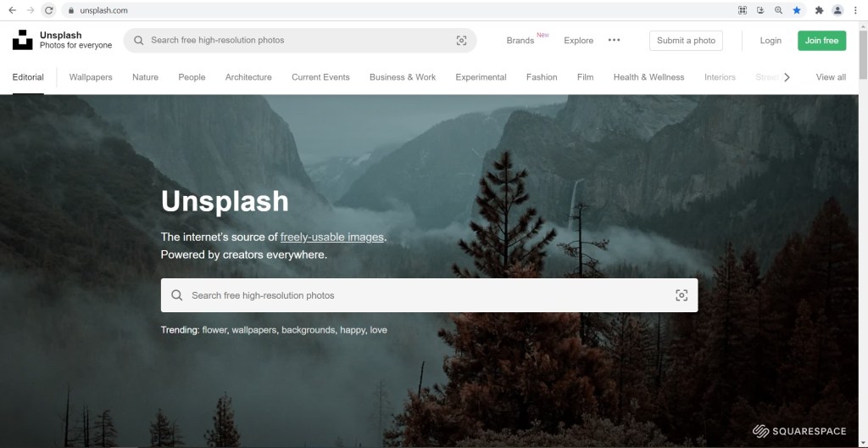Open the People category
The height and width of the screenshot is (448, 868).
coord(192,77)
